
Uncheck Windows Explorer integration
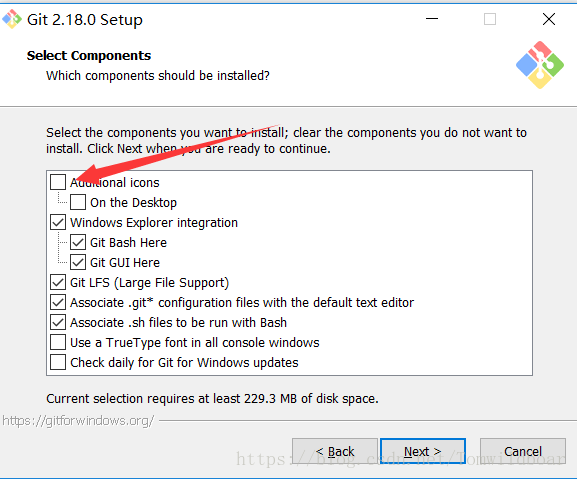(x=58, y=222)
